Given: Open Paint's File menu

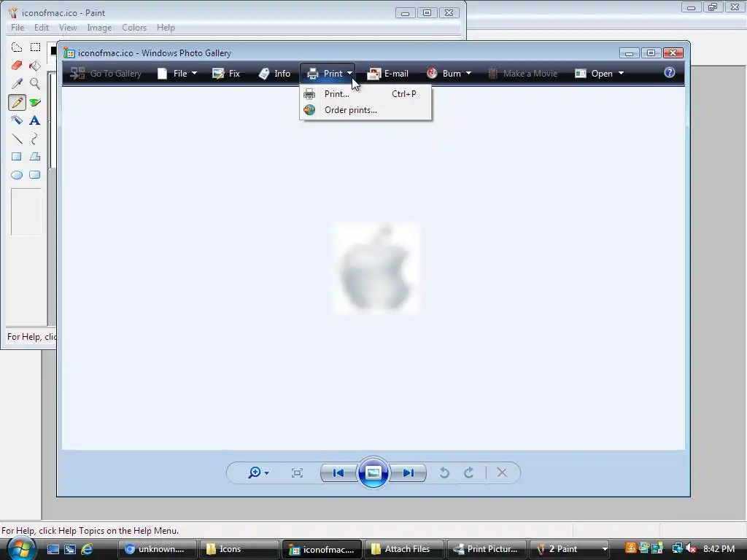Looking at the screenshot, I should (18, 28).
